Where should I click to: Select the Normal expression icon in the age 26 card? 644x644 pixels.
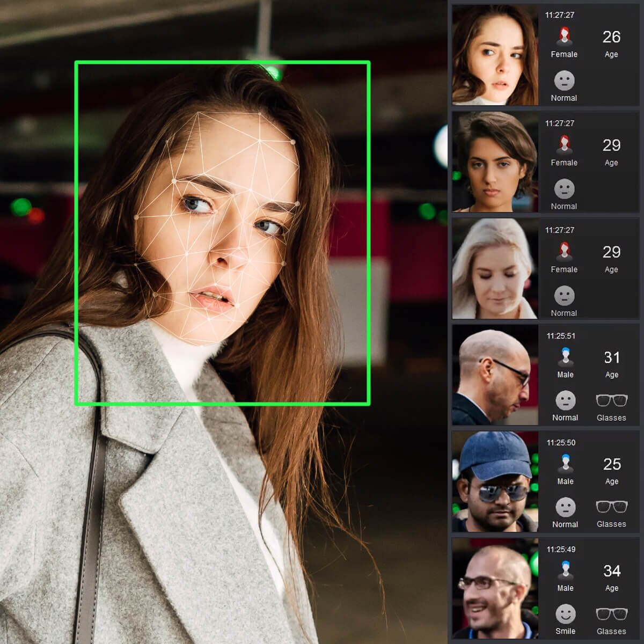563,80
